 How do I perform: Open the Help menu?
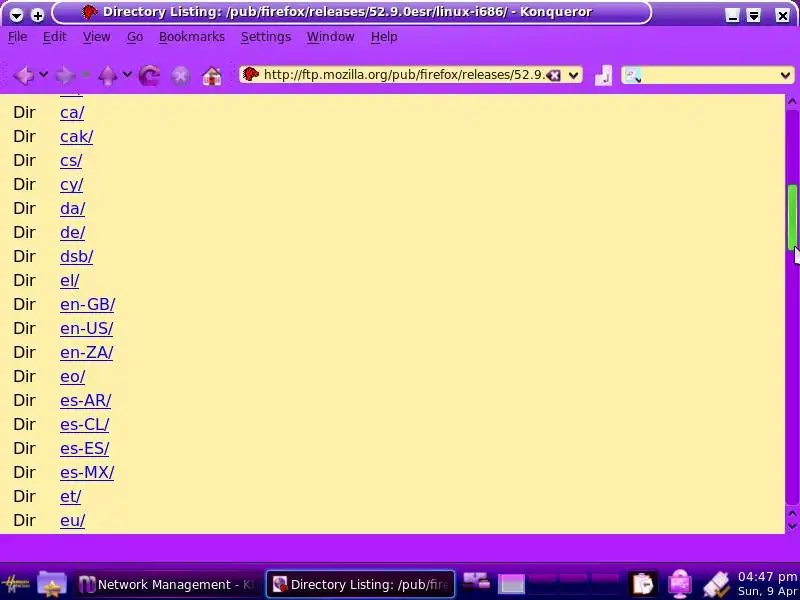(x=384, y=37)
